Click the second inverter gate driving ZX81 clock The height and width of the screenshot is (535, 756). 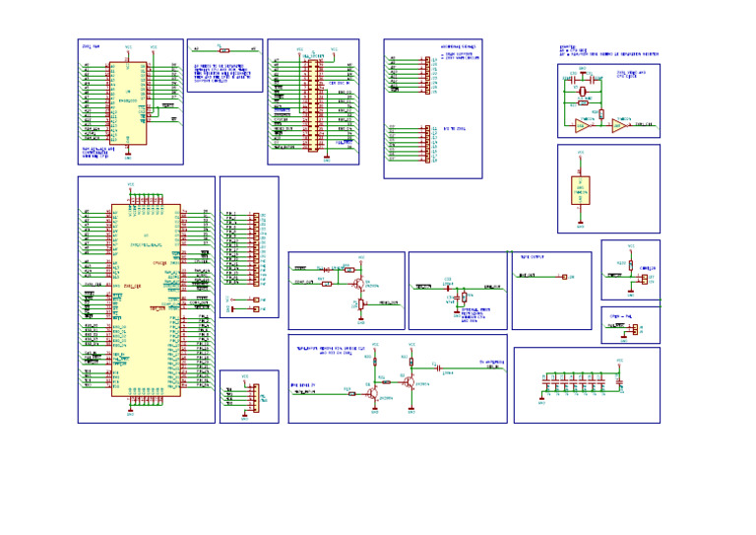pyautogui.click(x=620, y=126)
